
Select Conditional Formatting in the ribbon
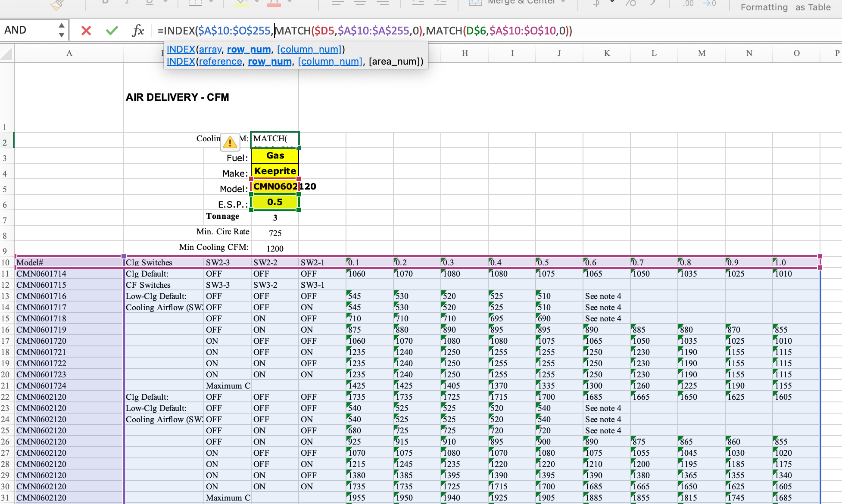point(764,7)
